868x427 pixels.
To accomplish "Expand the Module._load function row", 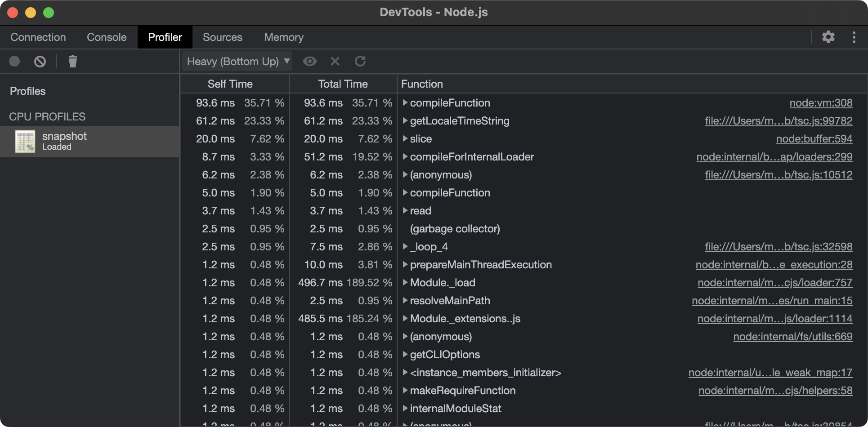I will (x=405, y=283).
